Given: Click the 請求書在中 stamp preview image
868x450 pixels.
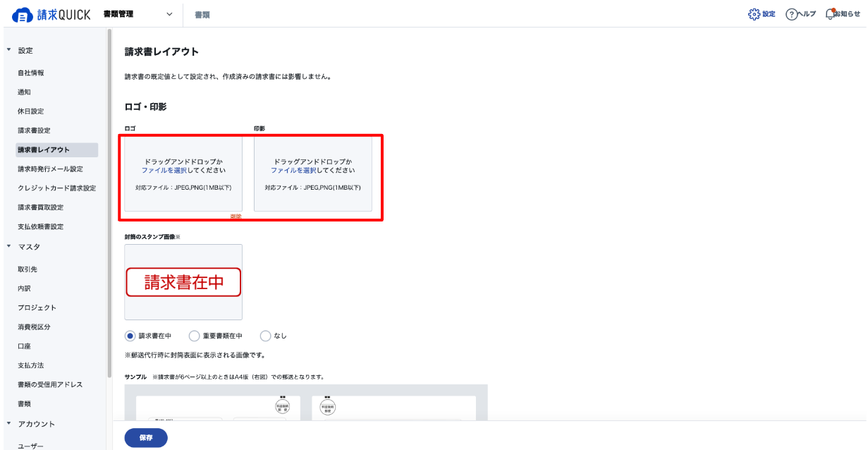Looking at the screenshot, I should 183,282.
